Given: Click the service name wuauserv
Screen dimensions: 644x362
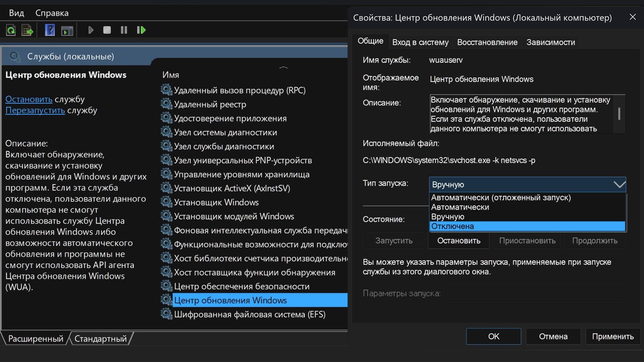Looking at the screenshot, I should 446,60.
